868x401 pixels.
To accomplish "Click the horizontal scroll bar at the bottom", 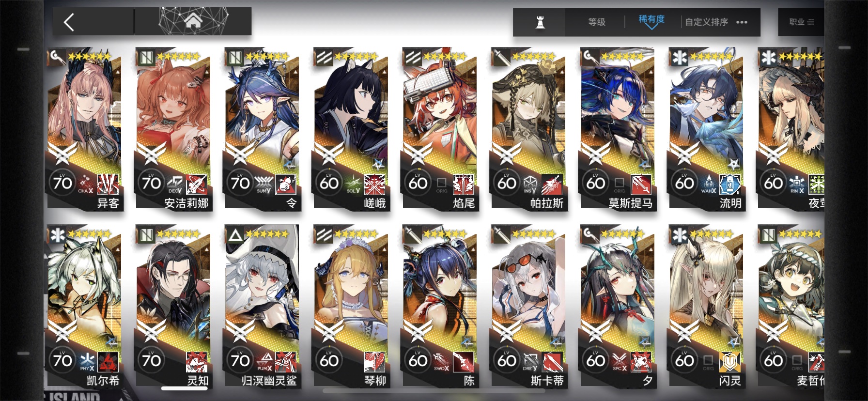I will 434,390.
